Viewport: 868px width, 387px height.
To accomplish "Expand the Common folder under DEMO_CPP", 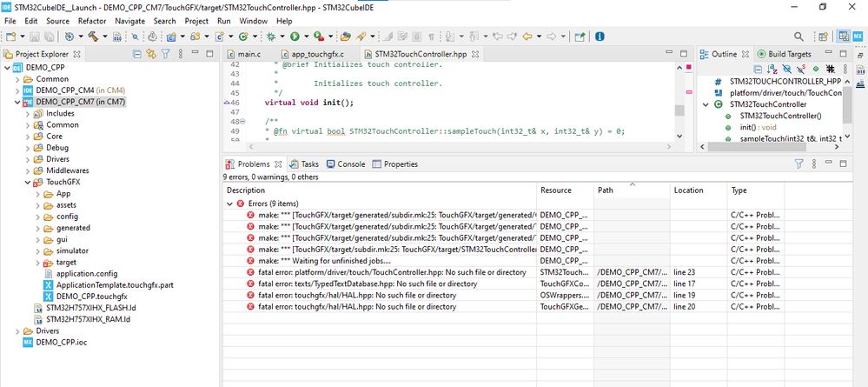I will [x=17, y=79].
